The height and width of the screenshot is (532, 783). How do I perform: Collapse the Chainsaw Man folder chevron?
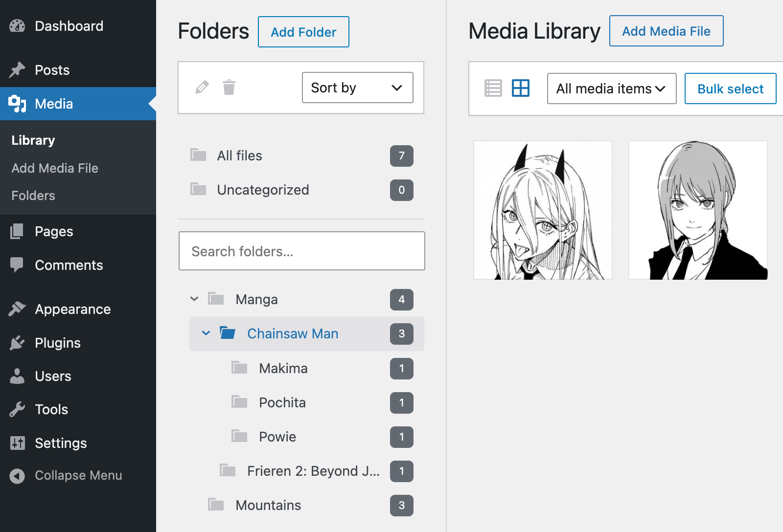tap(206, 333)
